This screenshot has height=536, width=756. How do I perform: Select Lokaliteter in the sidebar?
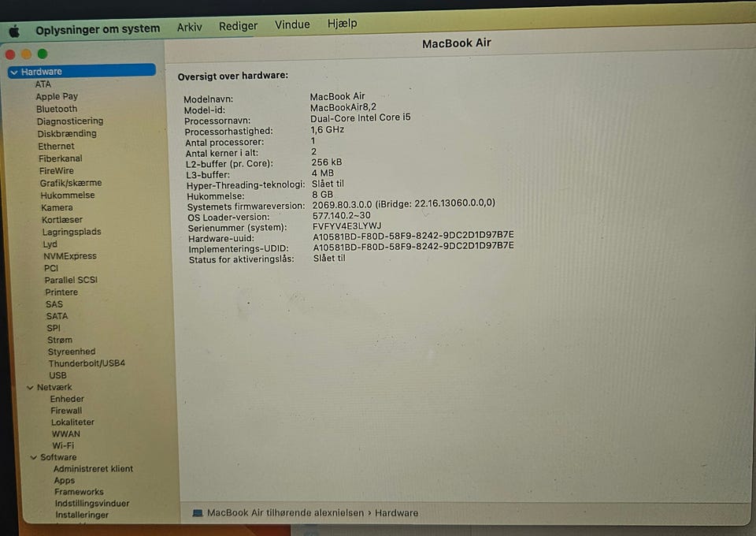tap(72, 422)
